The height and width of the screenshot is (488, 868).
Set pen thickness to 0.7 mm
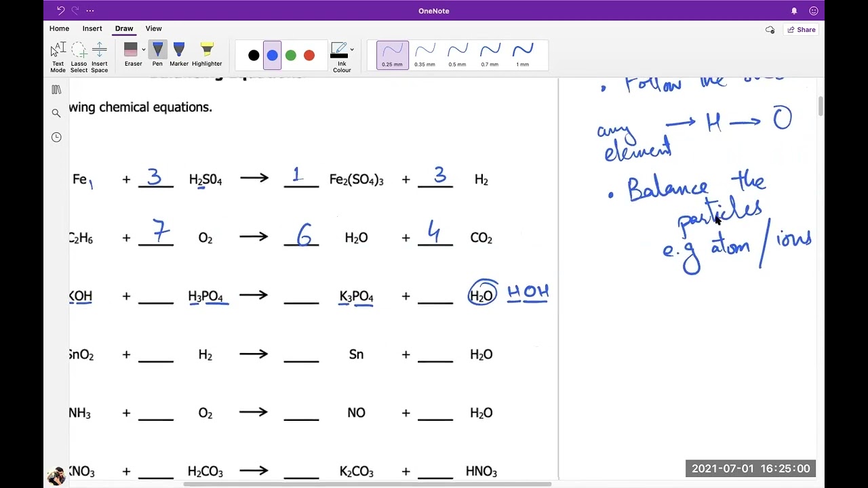490,55
